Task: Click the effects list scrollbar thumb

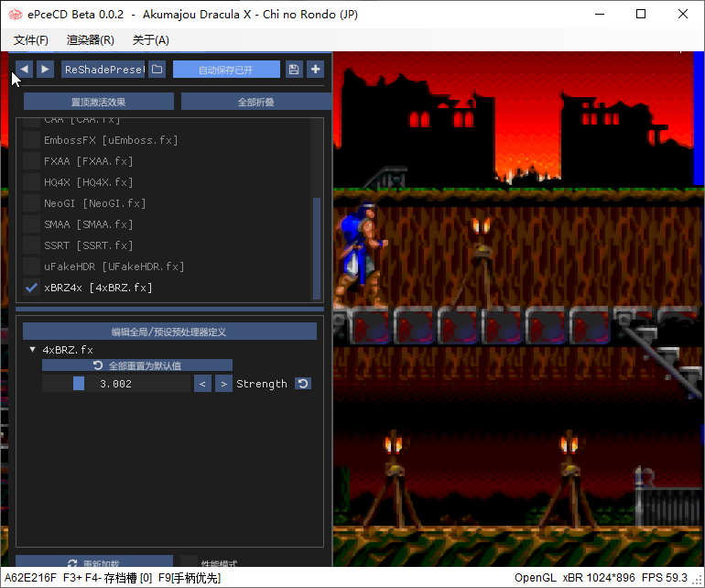Action: coord(317,248)
